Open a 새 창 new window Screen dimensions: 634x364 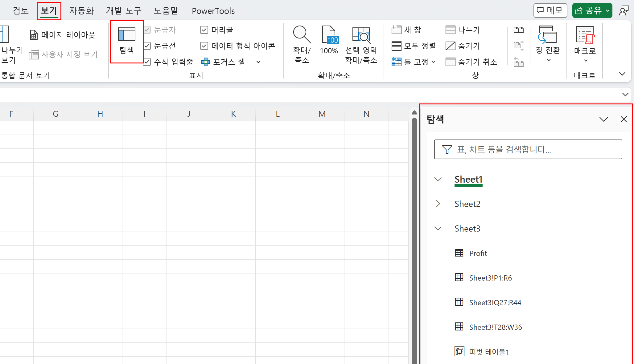[x=406, y=30]
